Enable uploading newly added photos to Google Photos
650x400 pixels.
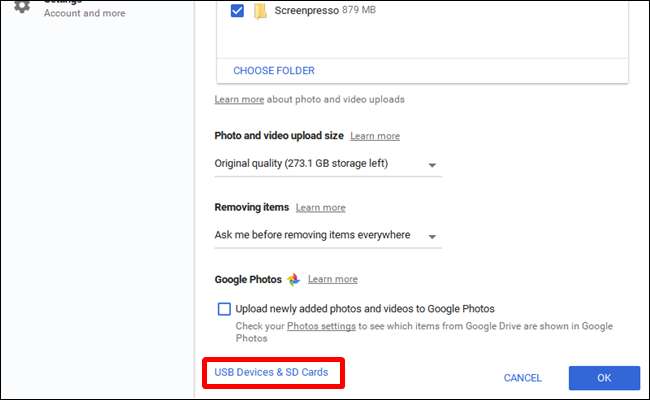pyautogui.click(x=223, y=309)
